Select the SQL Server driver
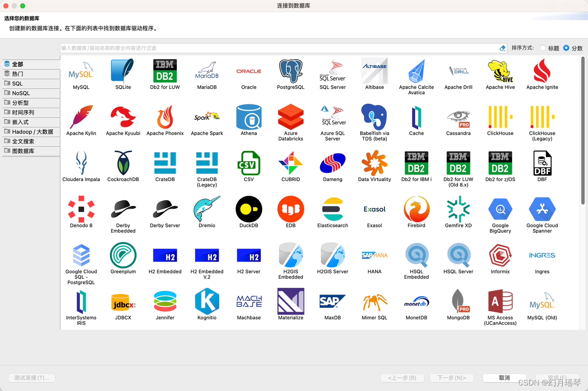 [x=333, y=74]
